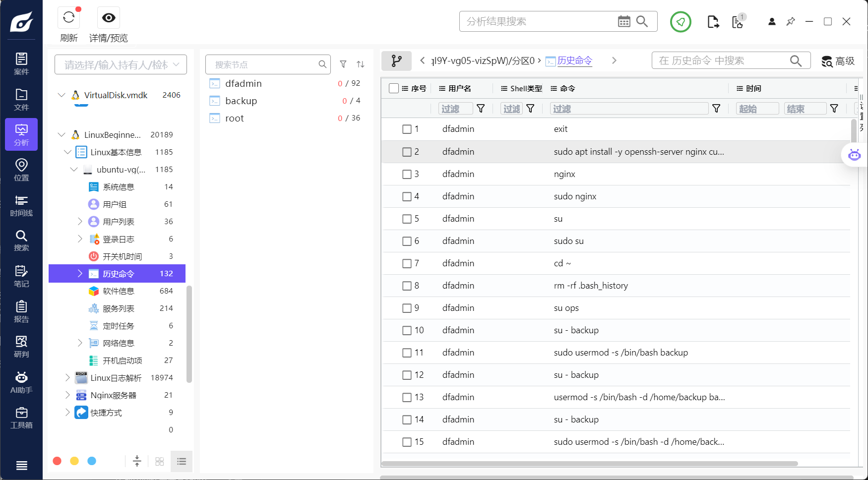Tick checkbox for row 9 su ops

pyautogui.click(x=407, y=308)
